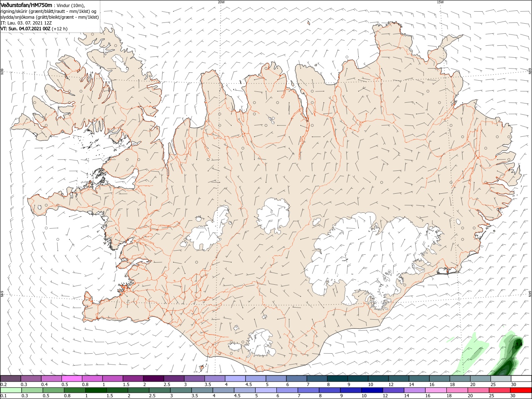Pick the green 0.8 swatch in the lower legend
This screenshot has width=532, height=399.
click(75, 390)
